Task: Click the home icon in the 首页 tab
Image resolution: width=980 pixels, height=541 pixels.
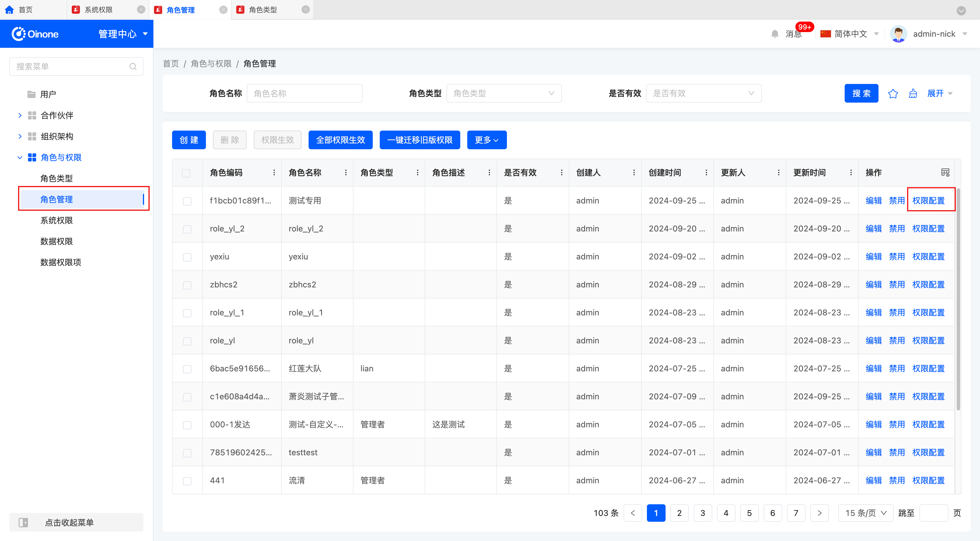Action: 10,10
